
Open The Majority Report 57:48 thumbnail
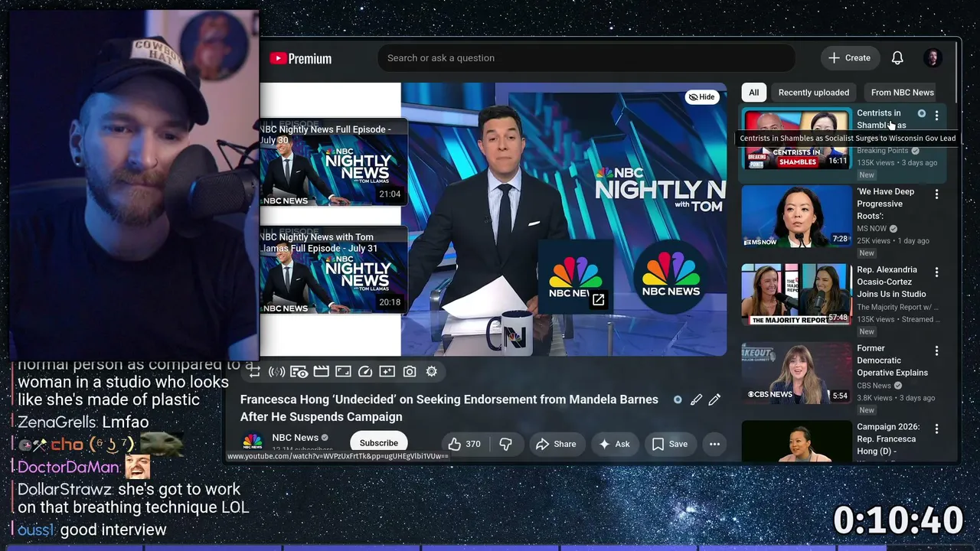[x=796, y=295]
